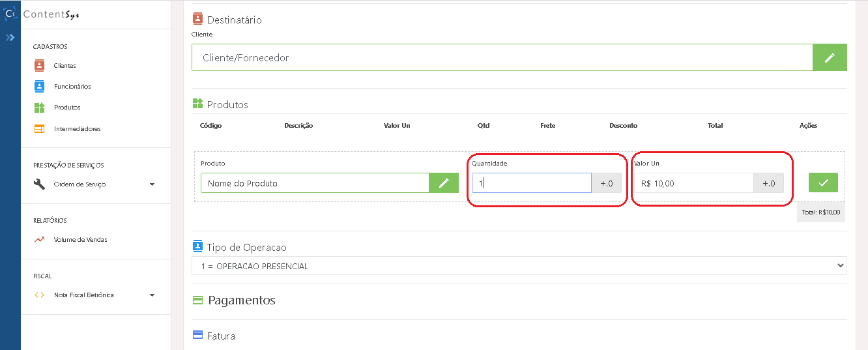Click into the Quantidade input field
This screenshot has height=350, width=868.
click(x=531, y=183)
